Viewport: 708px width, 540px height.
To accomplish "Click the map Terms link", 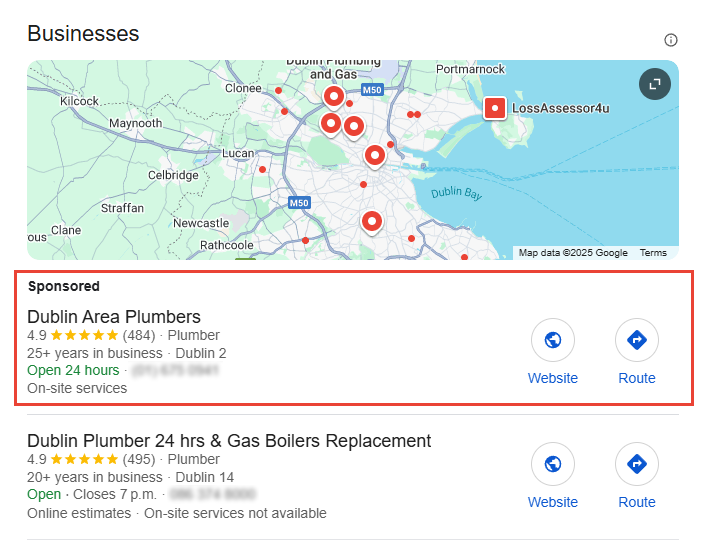I will 653,253.
